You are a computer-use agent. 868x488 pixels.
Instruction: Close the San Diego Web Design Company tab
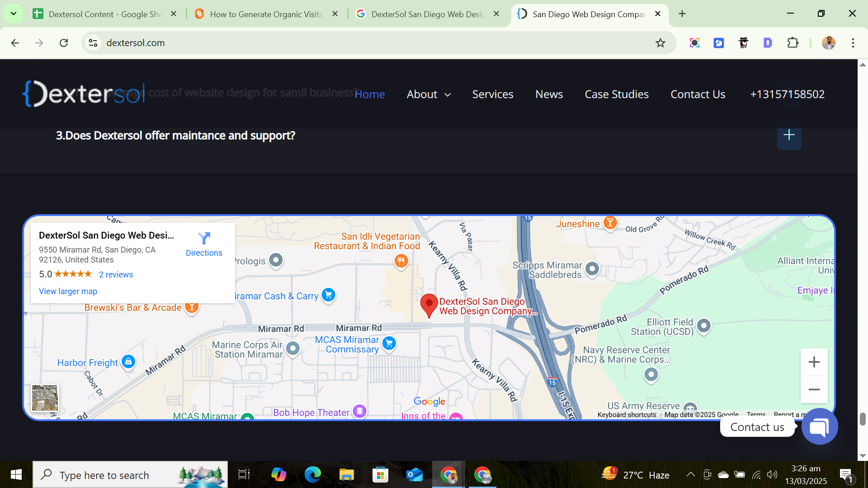coord(658,14)
